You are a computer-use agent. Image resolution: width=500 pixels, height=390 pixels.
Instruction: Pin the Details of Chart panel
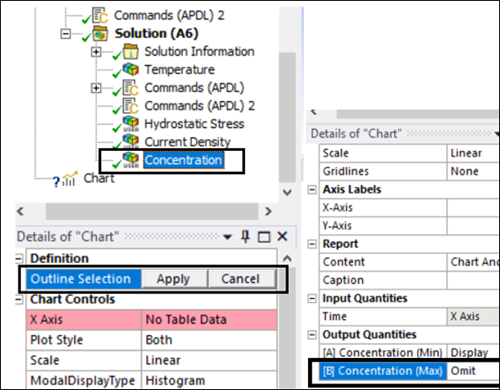245,237
